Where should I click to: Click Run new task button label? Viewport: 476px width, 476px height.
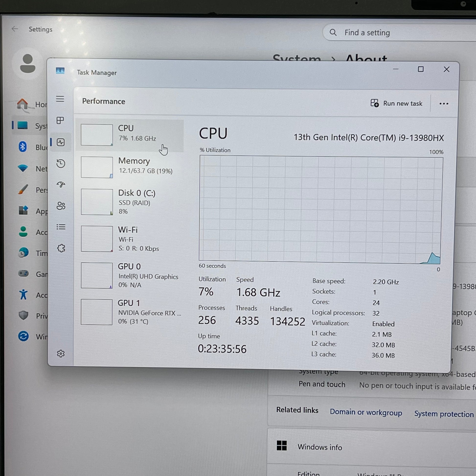pos(403,103)
